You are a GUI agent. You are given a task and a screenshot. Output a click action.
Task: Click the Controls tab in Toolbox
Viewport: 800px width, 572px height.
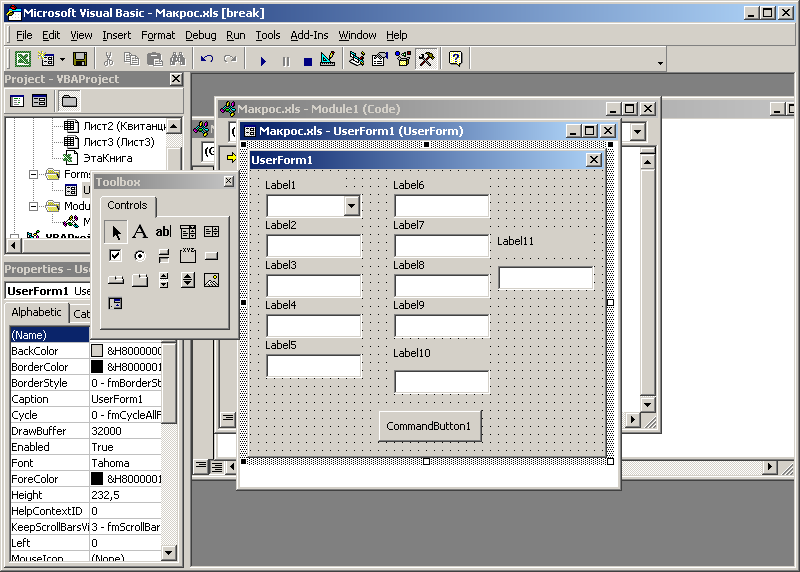[x=128, y=206]
